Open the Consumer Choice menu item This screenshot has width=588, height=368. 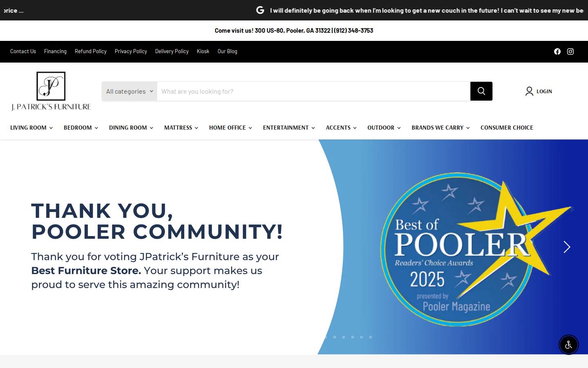(x=507, y=128)
